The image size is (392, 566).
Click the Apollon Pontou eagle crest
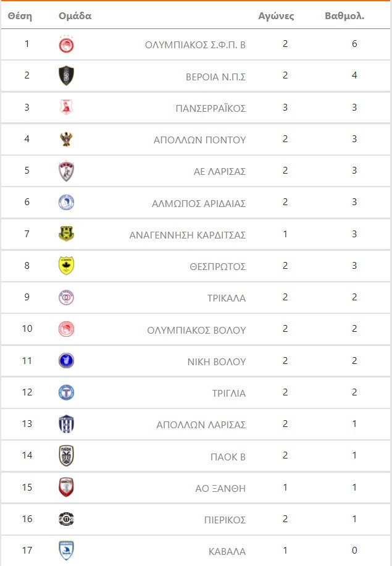[66, 140]
